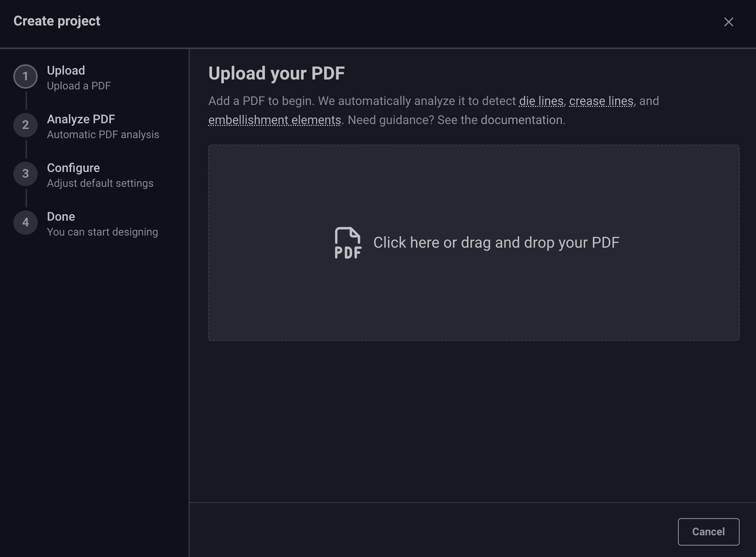Go to the Analyze PDF step label
This screenshot has height=557, width=756.
tap(81, 119)
